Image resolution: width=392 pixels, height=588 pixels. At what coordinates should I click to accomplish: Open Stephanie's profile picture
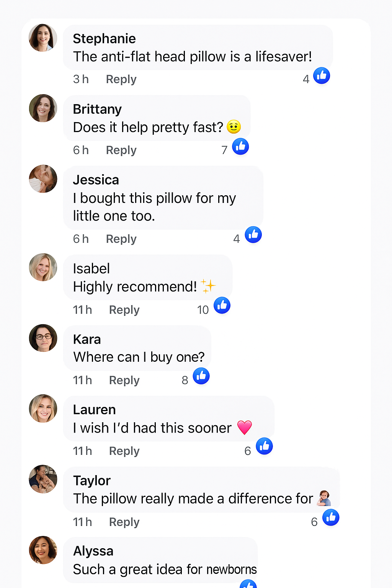tap(43, 38)
